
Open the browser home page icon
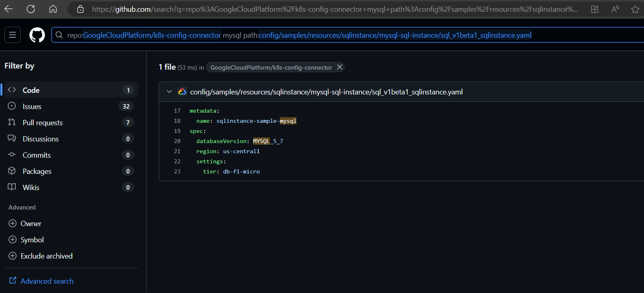(53, 9)
